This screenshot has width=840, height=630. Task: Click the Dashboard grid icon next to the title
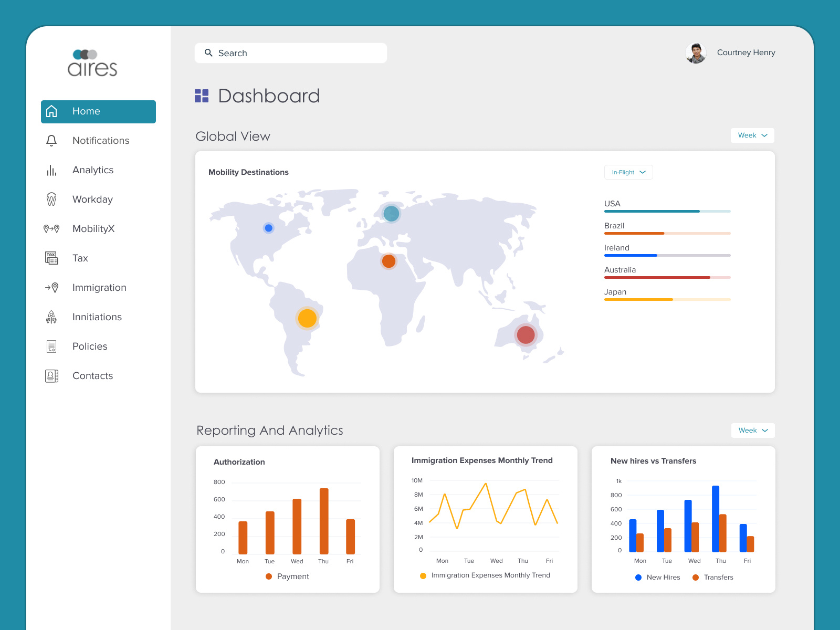point(202,96)
